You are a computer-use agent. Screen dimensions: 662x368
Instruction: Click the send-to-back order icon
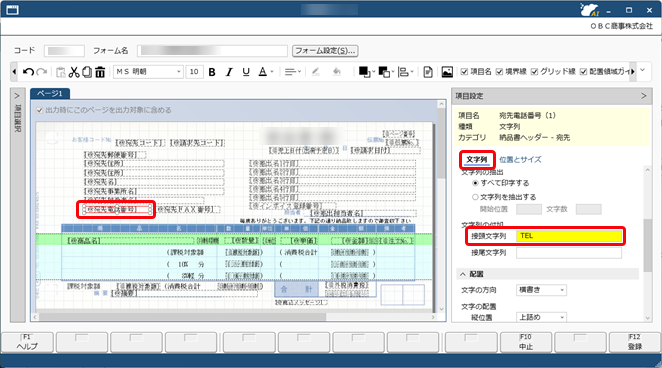384,72
